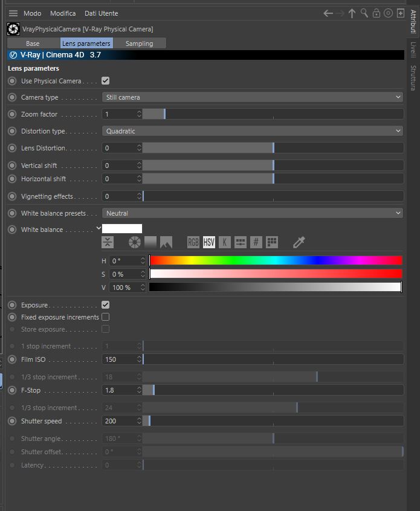The height and width of the screenshot is (511, 420).
Task: Open the hamburger menu in Attributes panel
Action: click(13, 13)
